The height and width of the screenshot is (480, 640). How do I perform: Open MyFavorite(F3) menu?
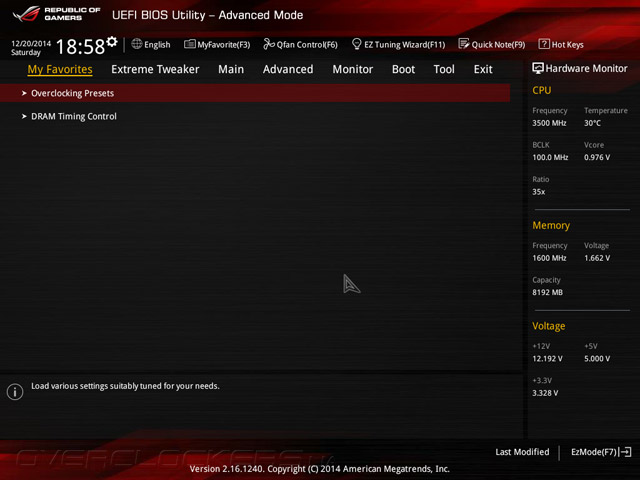tap(224, 44)
